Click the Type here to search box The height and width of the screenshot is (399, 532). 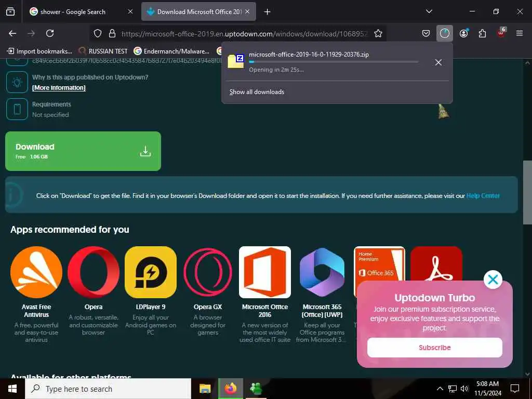(x=108, y=389)
